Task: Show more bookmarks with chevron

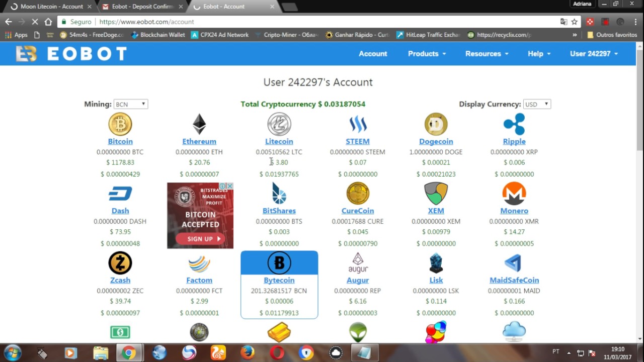Action: 575,35
